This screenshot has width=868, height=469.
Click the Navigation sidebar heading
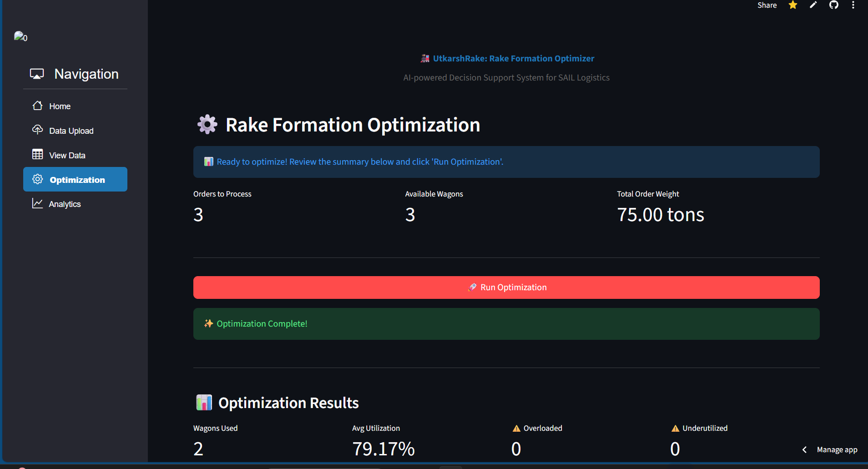86,74
